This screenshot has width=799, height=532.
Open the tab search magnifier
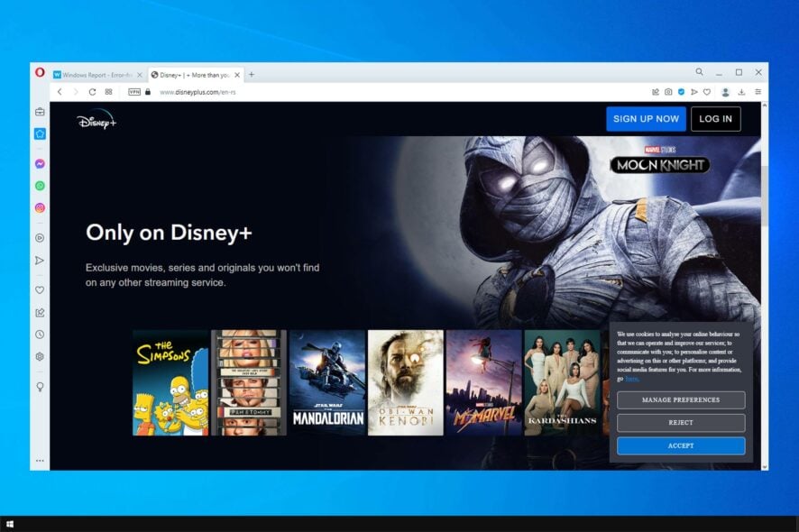tap(699, 72)
